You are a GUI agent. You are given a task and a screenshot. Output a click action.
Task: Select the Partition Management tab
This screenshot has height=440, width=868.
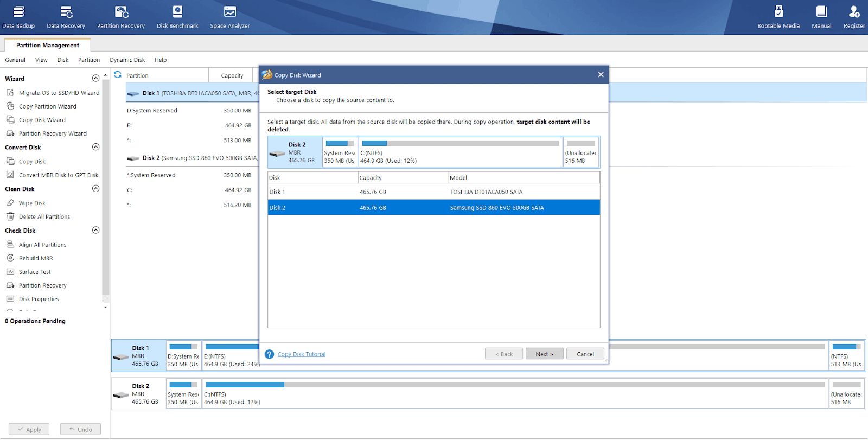tap(48, 45)
